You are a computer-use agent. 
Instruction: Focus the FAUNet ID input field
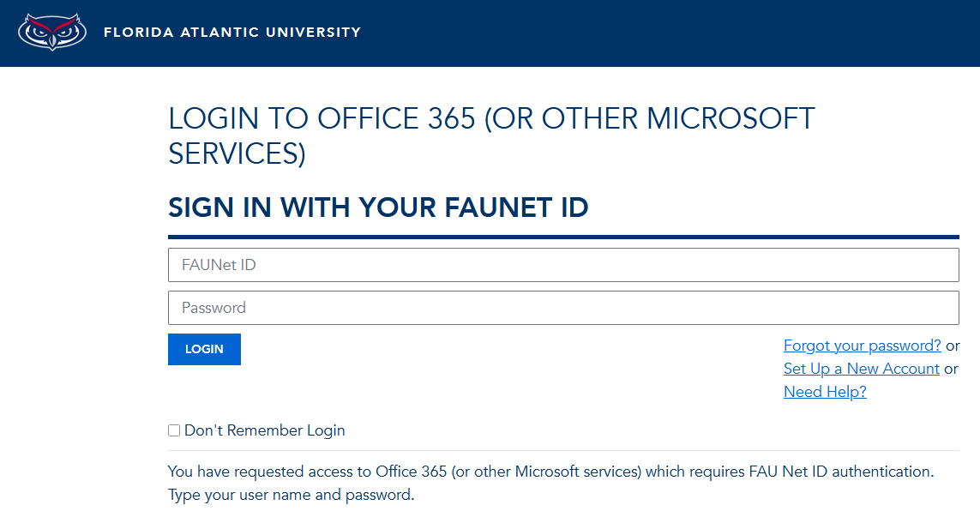click(x=563, y=265)
